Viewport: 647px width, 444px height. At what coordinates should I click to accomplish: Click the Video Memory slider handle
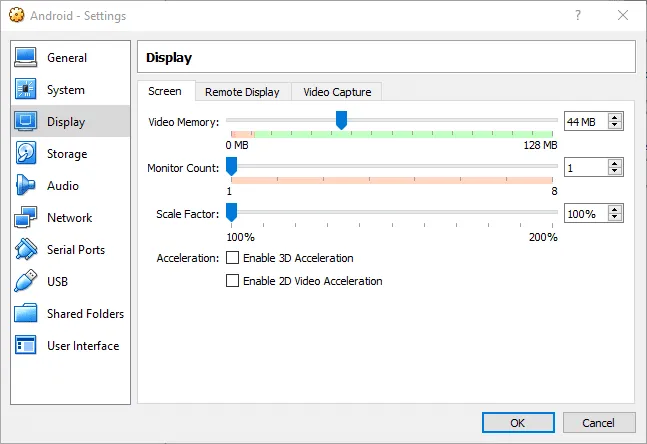click(341, 120)
